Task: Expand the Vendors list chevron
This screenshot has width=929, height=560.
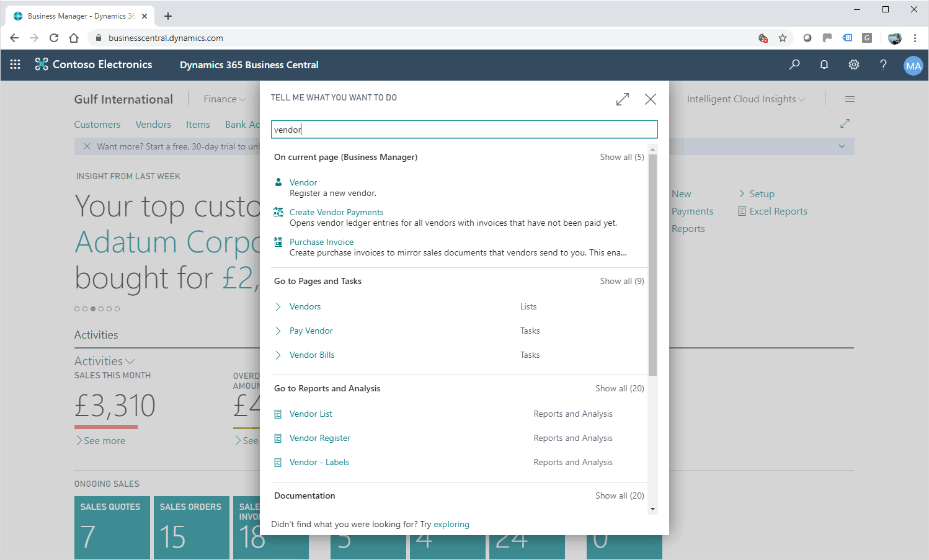Action: pyautogui.click(x=278, y=307)
